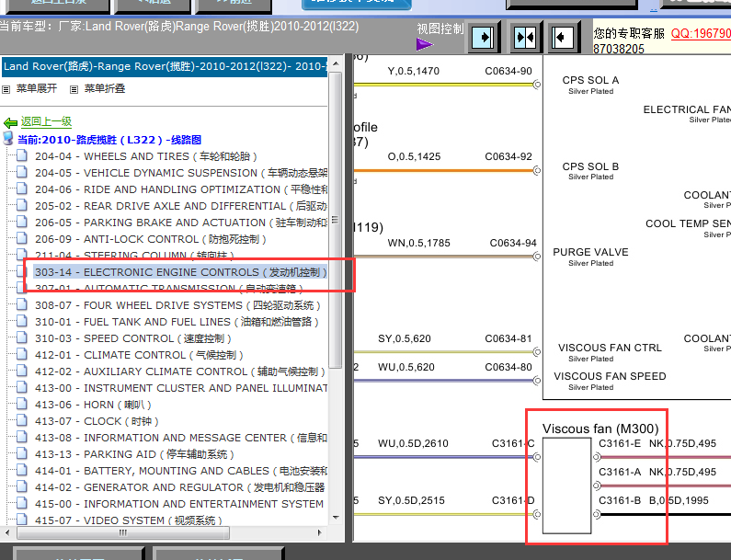Click page icon of 206-09 ANTI-LOCK CONTROL

click(x=22, y=238)
